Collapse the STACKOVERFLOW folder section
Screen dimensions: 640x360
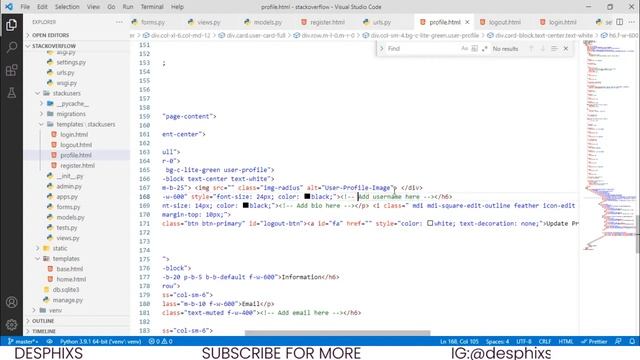point(54,46)
